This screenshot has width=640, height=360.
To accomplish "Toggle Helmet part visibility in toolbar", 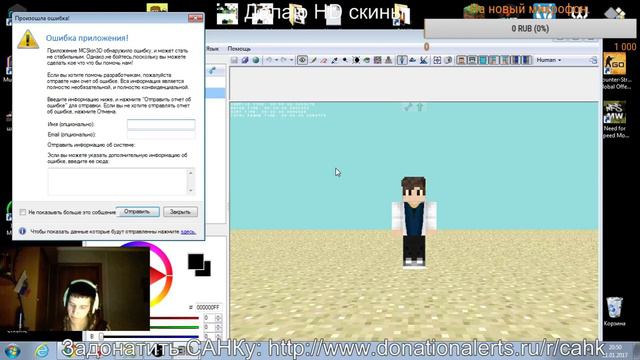I will pyautogui.click(x=472, y=60).
